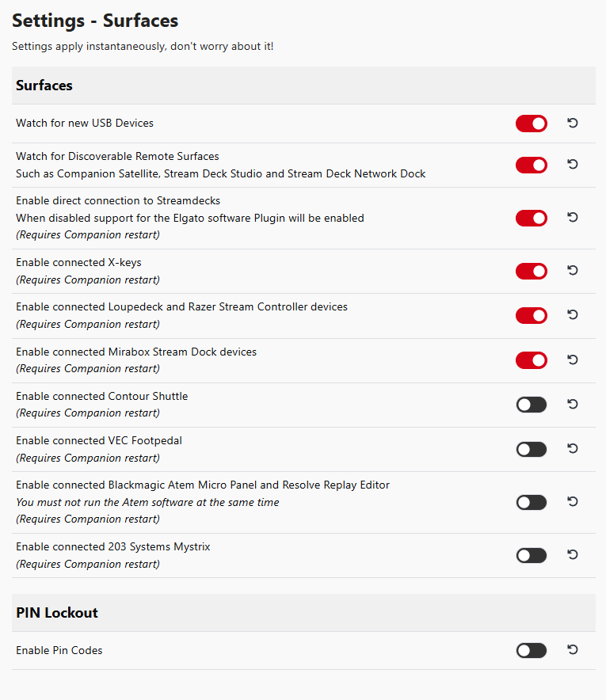Reset Blackmagic Atem Micro Panel setting
The height and width of the screenshot is (700, 606).
573,502
